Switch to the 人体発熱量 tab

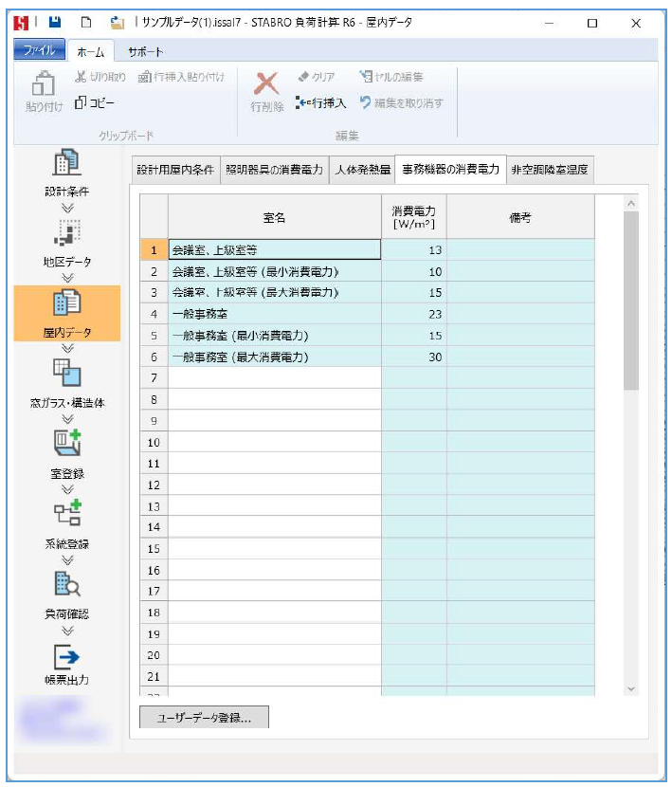tap(362, 171)
